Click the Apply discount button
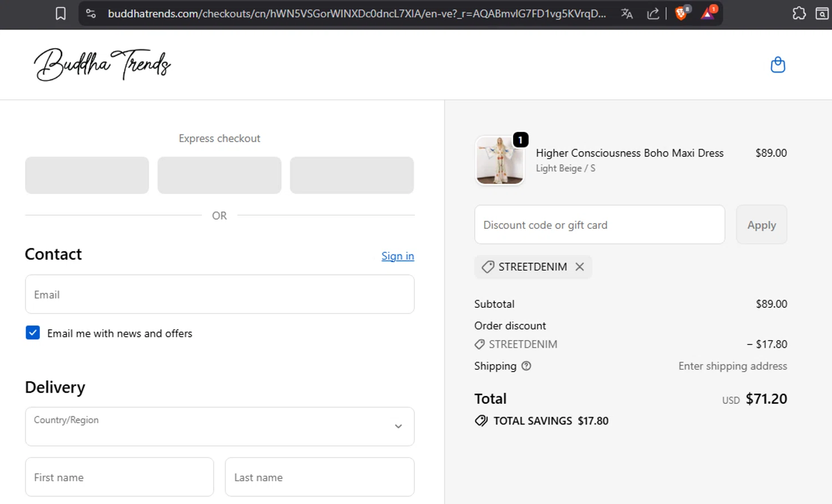Image resolution: width=832 pixels, height=504 pixels. click(x=762, y=225)
